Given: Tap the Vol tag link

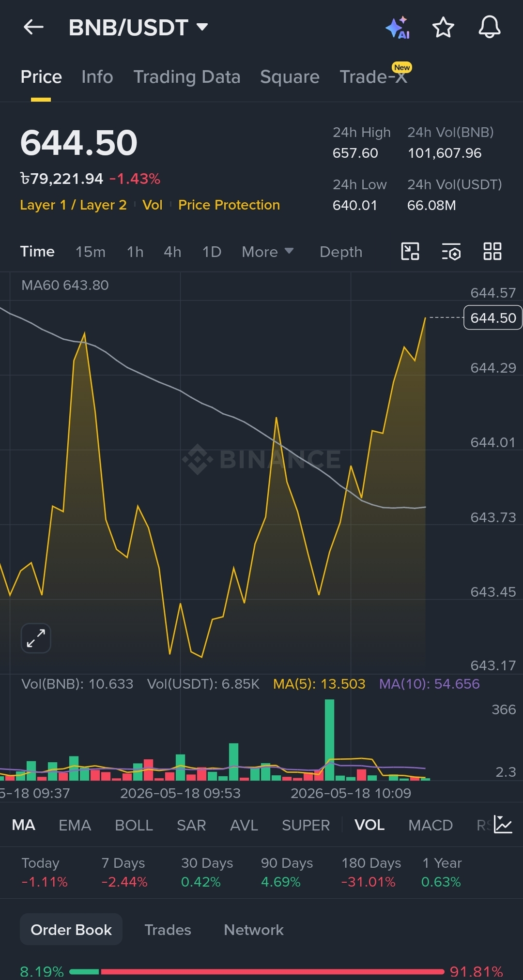Looking at the screenshot, I should (x=153, y=205).
